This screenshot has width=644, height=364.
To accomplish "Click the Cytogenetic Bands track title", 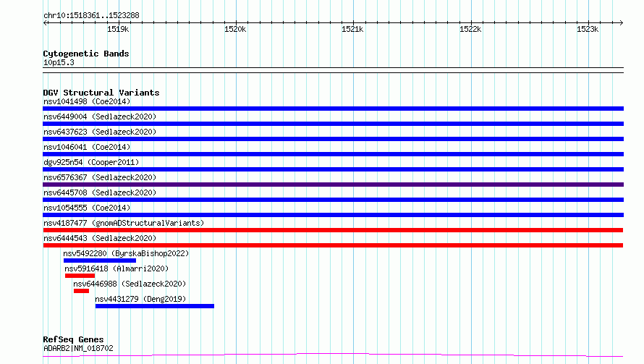I will click(x=86, y=54).
